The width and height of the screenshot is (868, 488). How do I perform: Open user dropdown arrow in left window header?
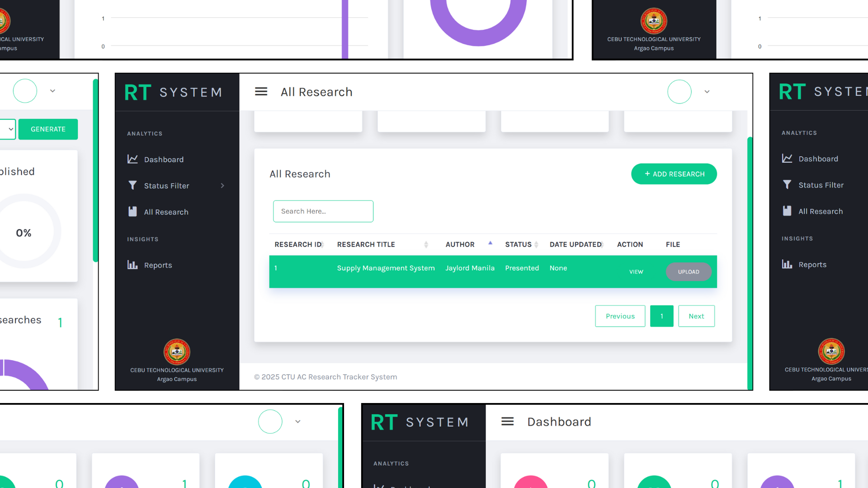[52, 91]
